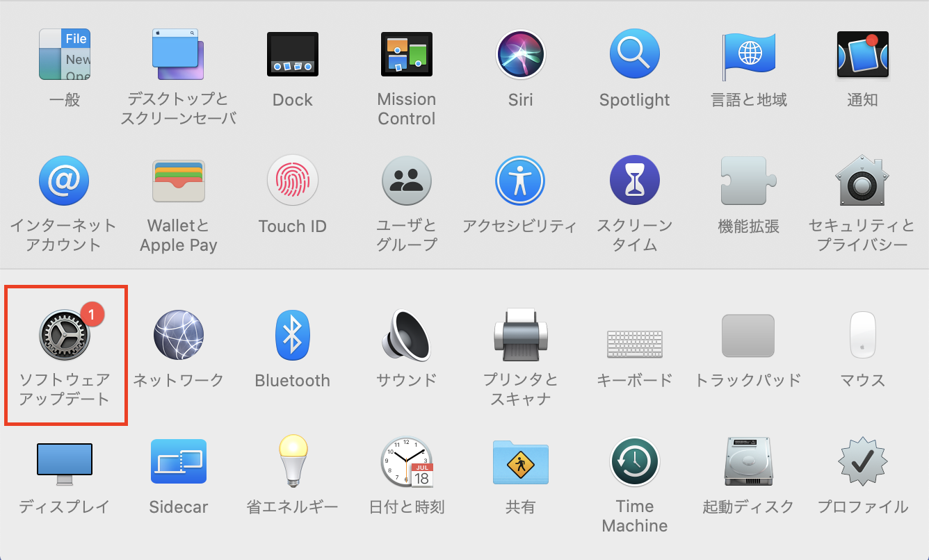Open ソフトウェアアップデート gear icon
The width and height of the screenshot is (929, 560).
coord(65,335)
